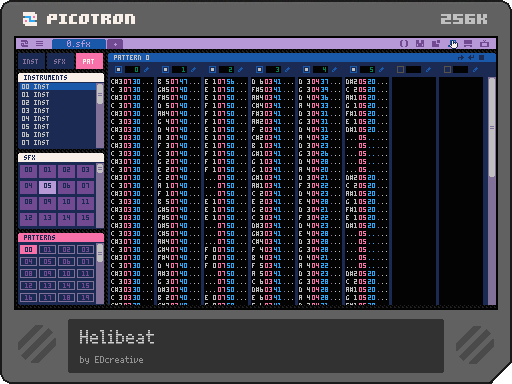Open the map editor workspace icon
Viewport: 512px width, 384px height.
436,44
